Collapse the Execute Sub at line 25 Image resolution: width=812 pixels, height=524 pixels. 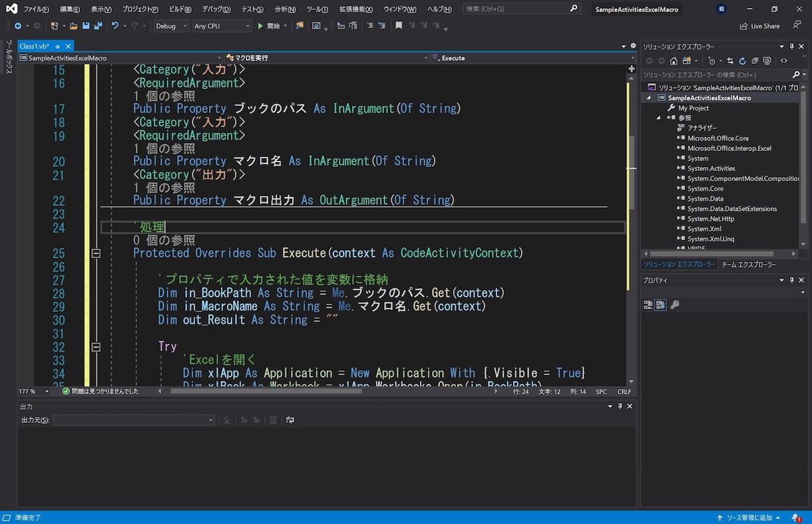(96, 253)
